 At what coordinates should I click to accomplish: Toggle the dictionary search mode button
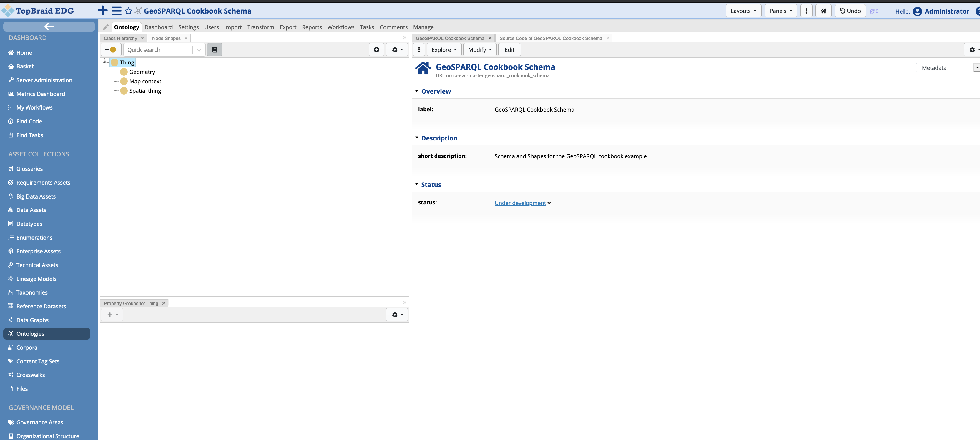click(215, 49)
